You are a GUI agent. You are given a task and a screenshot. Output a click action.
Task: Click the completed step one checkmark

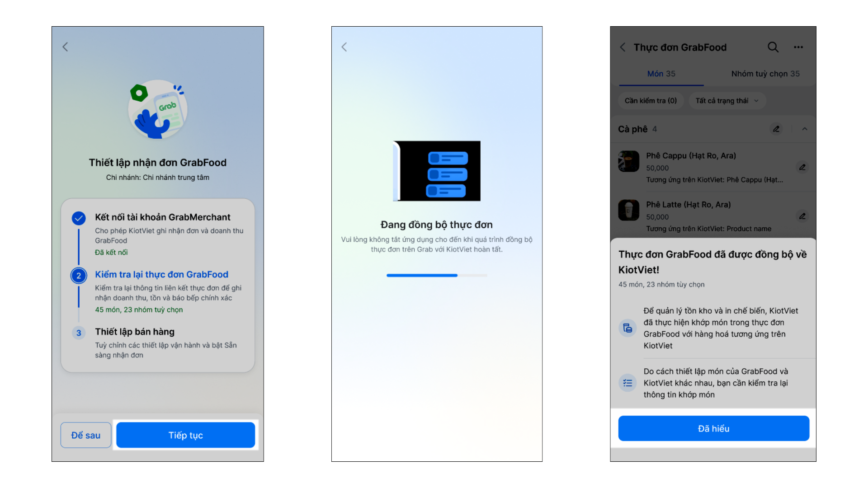[x=79, y=218]
